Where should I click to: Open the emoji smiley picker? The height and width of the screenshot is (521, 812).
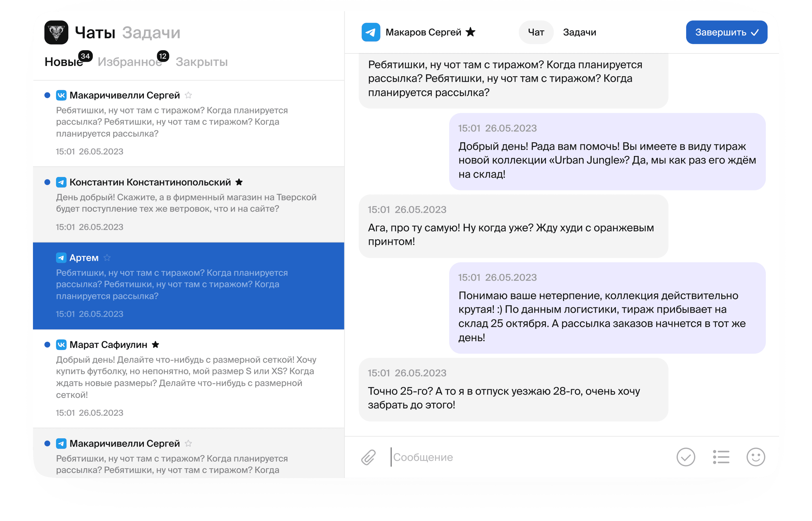(x=756, y=457)
